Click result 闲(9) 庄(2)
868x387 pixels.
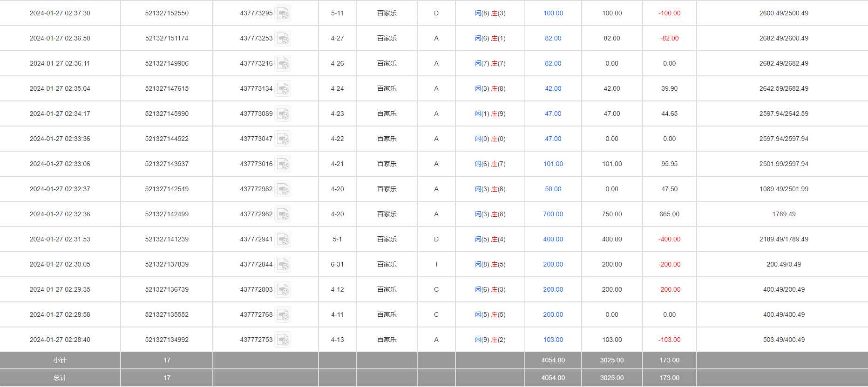coord(490,340)
